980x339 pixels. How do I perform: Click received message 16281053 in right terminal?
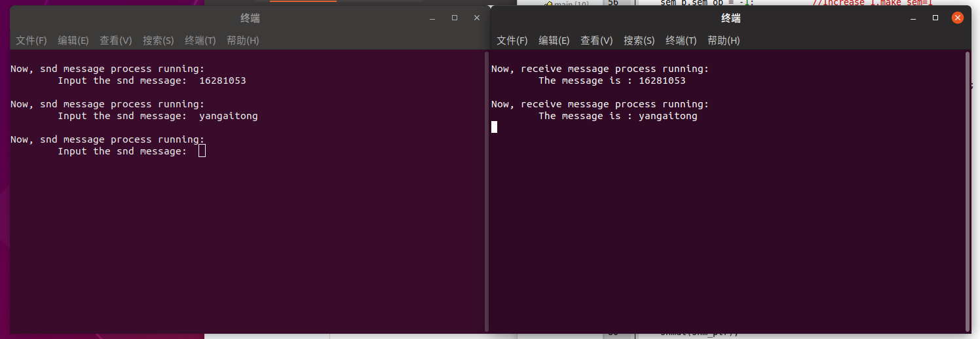(662, 80)
